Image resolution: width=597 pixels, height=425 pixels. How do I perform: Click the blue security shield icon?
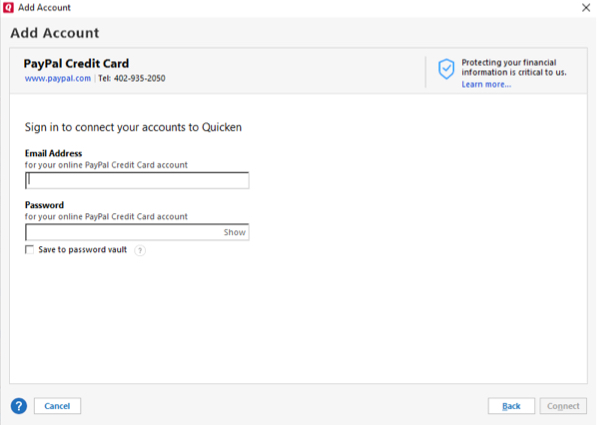[x=446, y=69]
